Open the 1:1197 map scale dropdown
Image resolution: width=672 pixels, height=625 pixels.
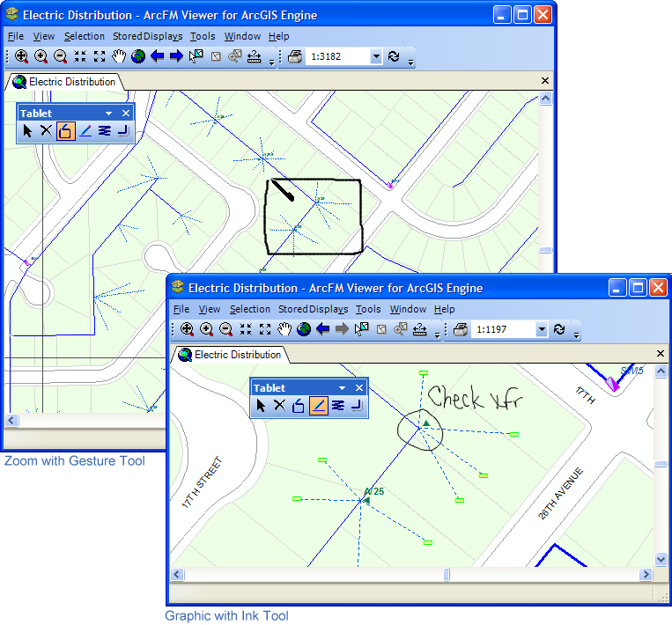[542, 329]
